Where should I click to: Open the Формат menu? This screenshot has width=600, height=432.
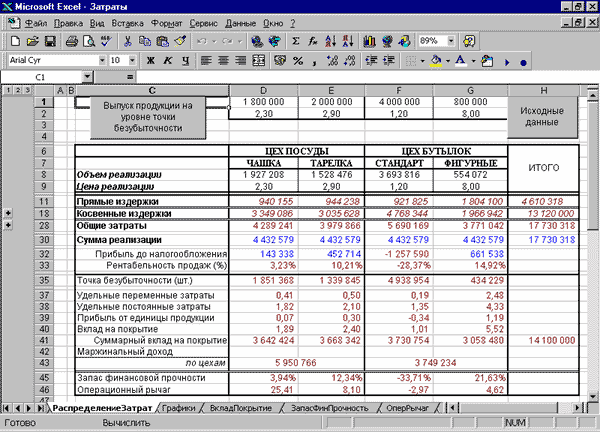click(166, 23)
